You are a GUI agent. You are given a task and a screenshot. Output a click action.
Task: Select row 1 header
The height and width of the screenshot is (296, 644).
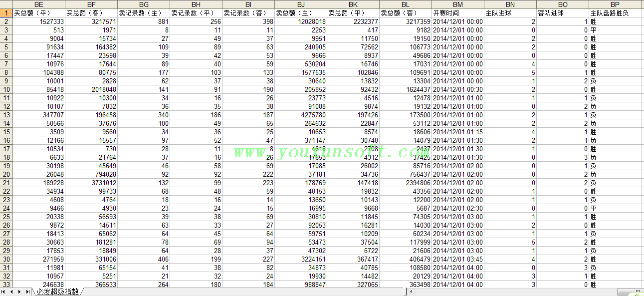pyautogui.click(x=6, y=13)
